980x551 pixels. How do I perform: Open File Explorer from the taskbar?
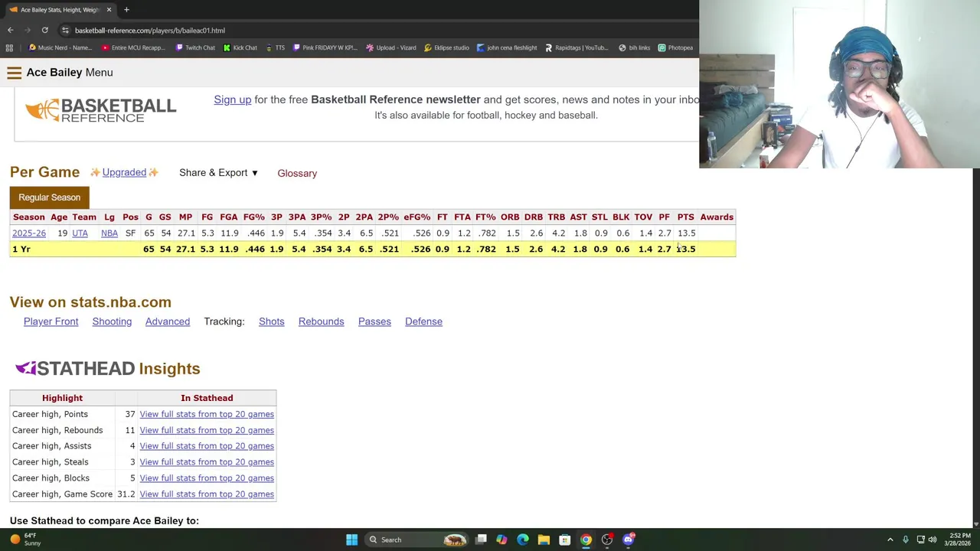tap(544, 540)
